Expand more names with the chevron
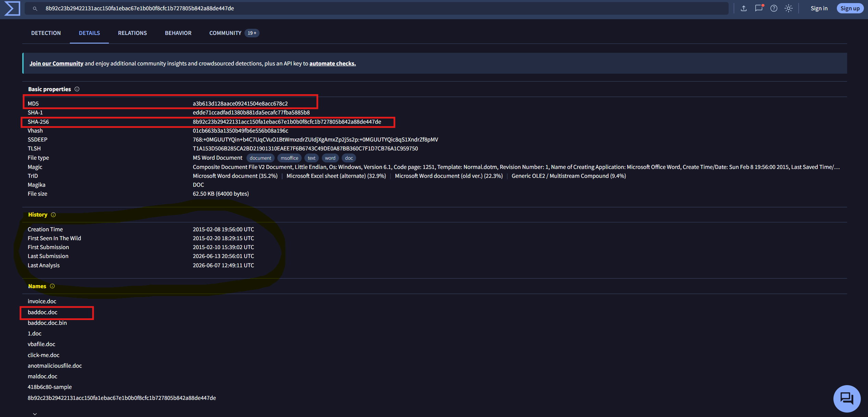 click(x=35, y=414)
